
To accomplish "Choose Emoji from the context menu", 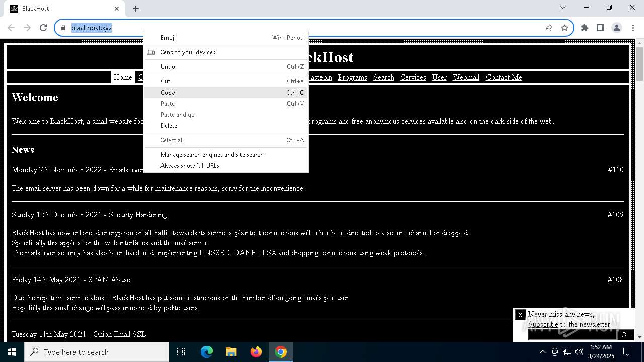I will [226, 38].
